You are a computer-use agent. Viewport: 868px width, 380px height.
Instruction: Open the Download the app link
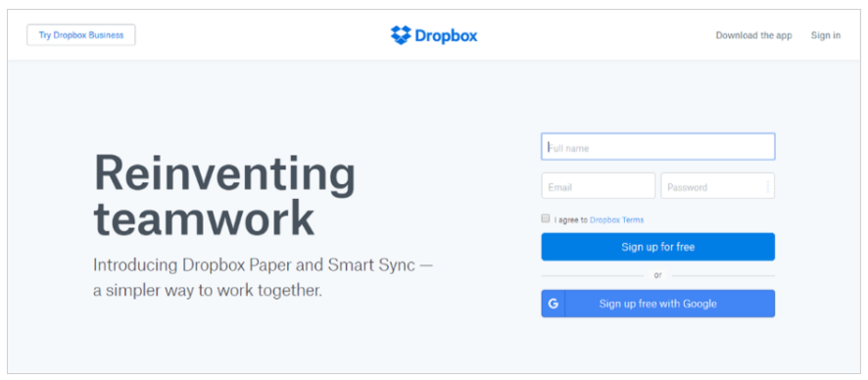[x=753, y=35]
